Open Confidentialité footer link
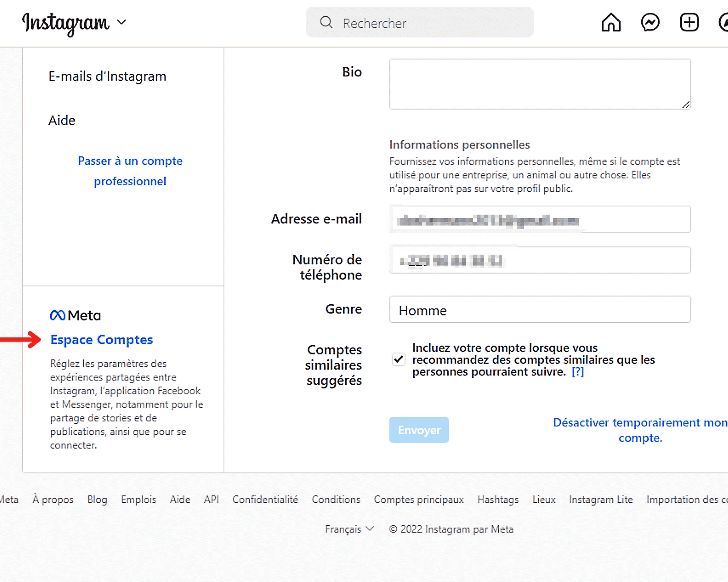 265,499
